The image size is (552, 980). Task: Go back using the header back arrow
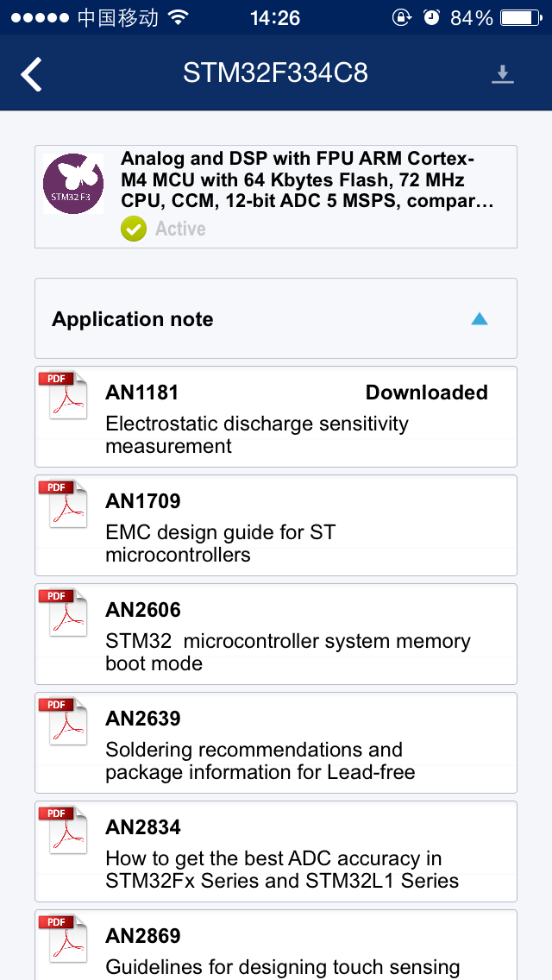(x=31, y=73)
